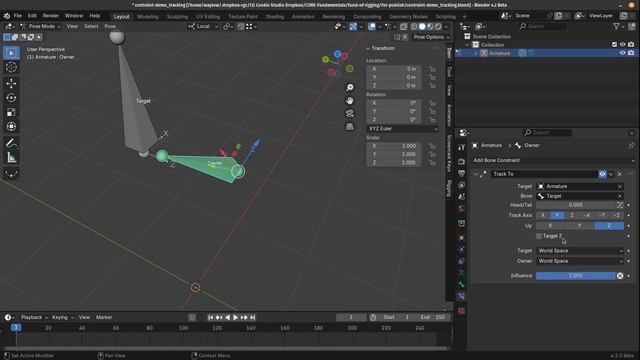The width and height of the screenshot is (640, 360).
Task: Select the Move tool
Action: pyautogui.click(x=11, y=83)
